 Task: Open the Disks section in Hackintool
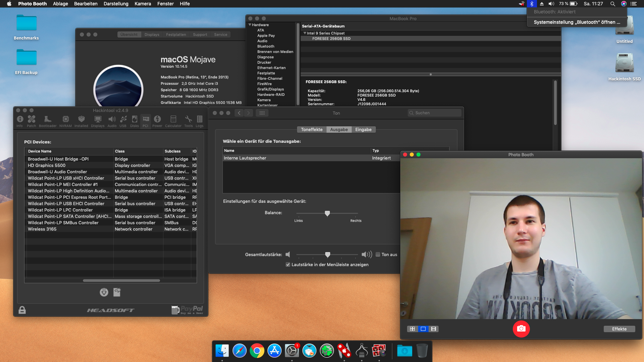pos(135,121)
